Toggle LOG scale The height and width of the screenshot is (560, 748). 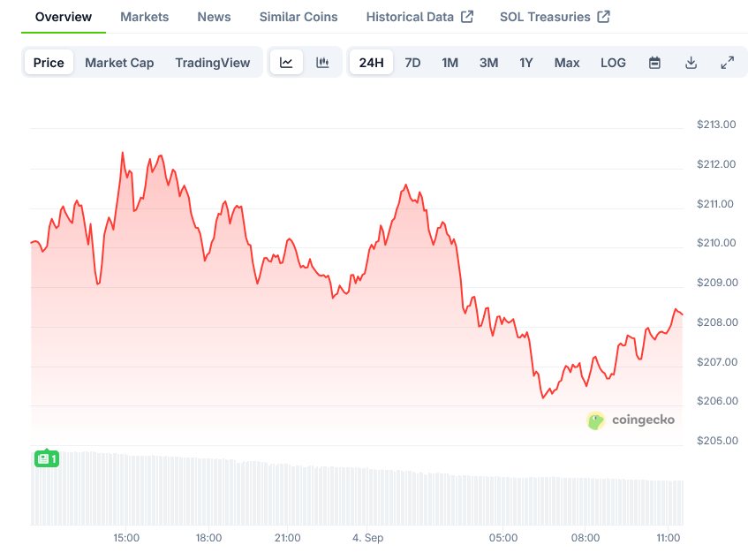[x=613, y=63]
